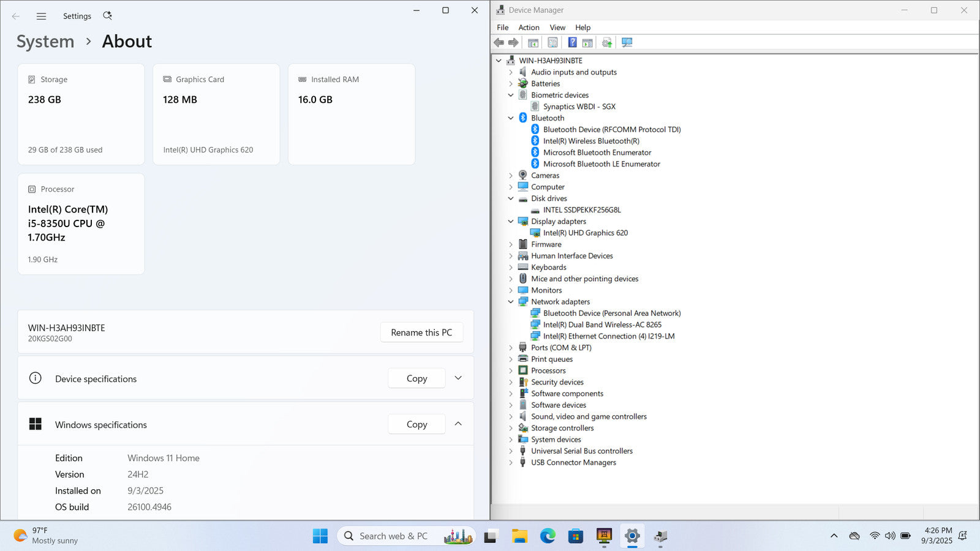Click Settings back arrow
Viewport: 980px width, 551px height.
point(16,17)
